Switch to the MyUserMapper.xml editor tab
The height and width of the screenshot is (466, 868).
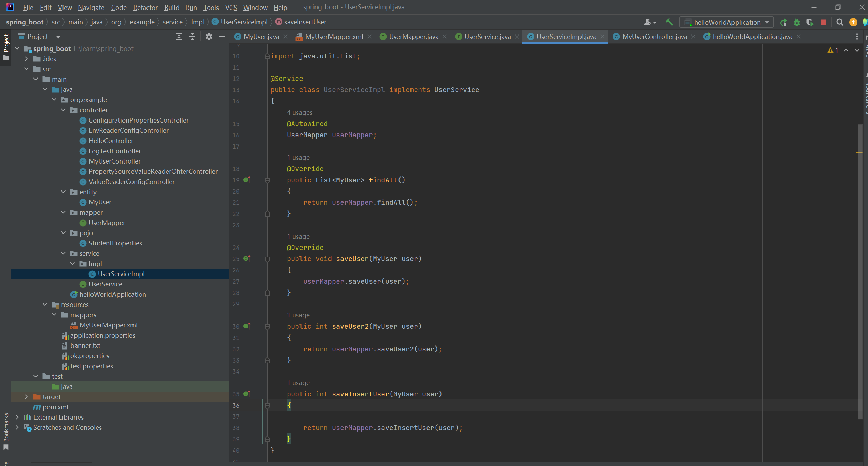click(334, 37)
